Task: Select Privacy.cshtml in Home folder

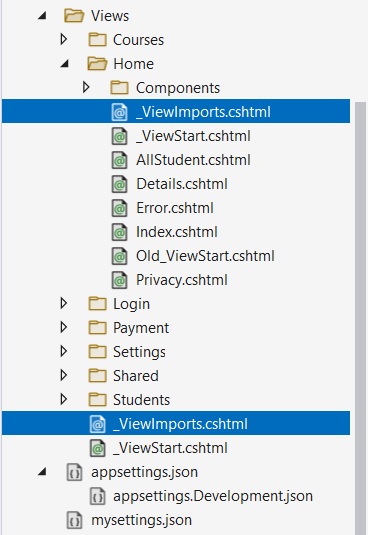Action: [182, 280]
